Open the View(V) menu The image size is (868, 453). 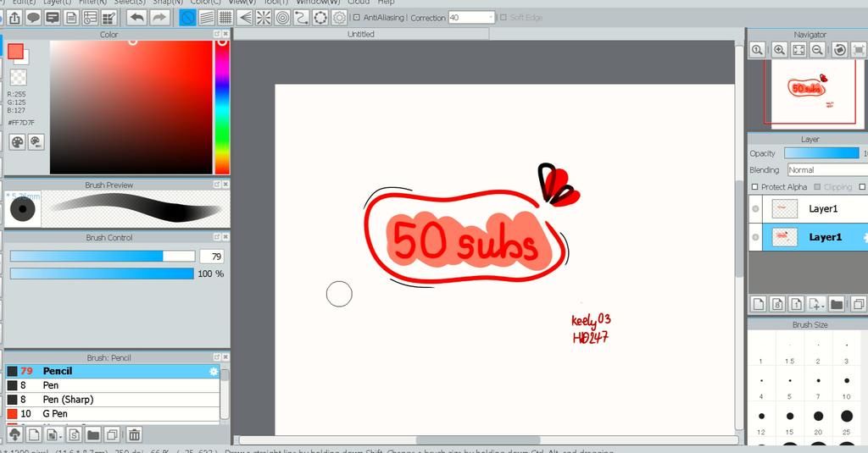tap(241, 3)
